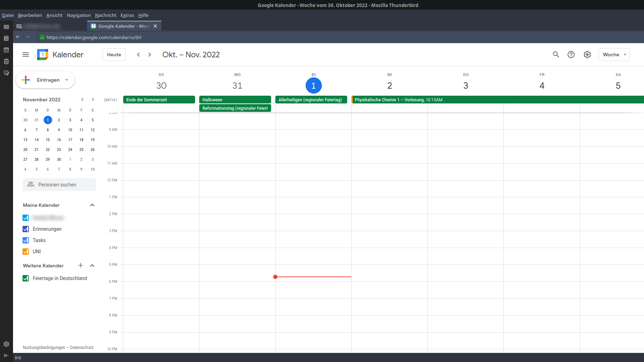Click the calendar URL address bar
The image size is (644, 362).
click(340, 37)
